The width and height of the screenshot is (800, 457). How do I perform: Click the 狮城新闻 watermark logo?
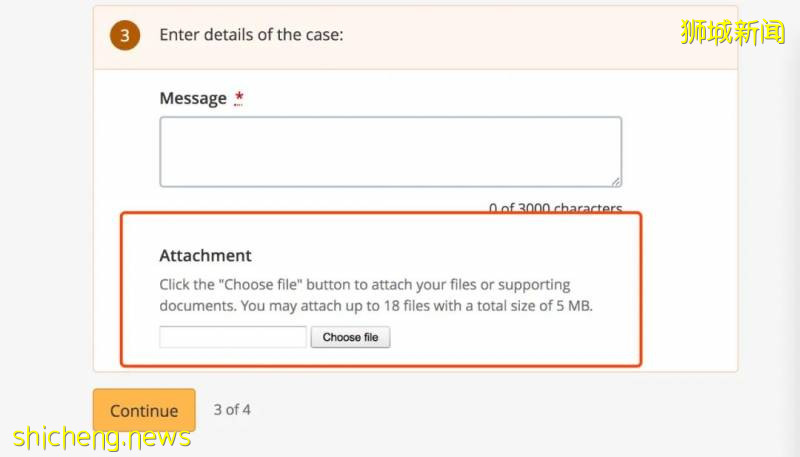pos(733,32)
